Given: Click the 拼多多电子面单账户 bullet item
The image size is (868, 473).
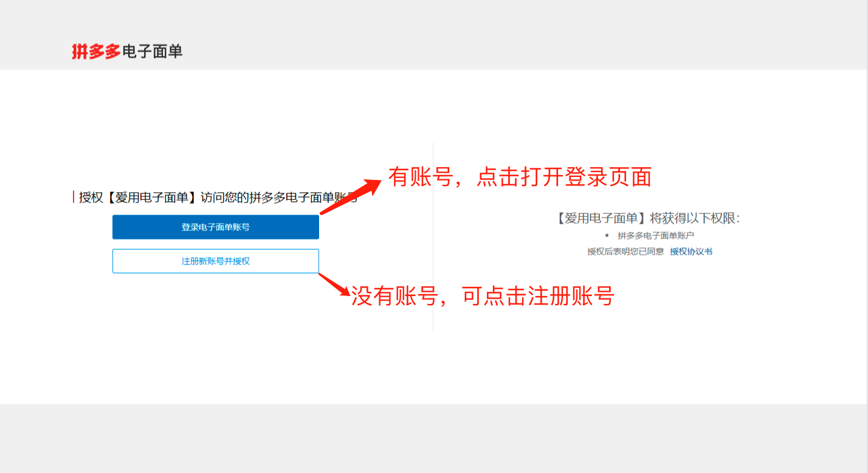Looking at the screenshot, I should [x=656, y=235].
